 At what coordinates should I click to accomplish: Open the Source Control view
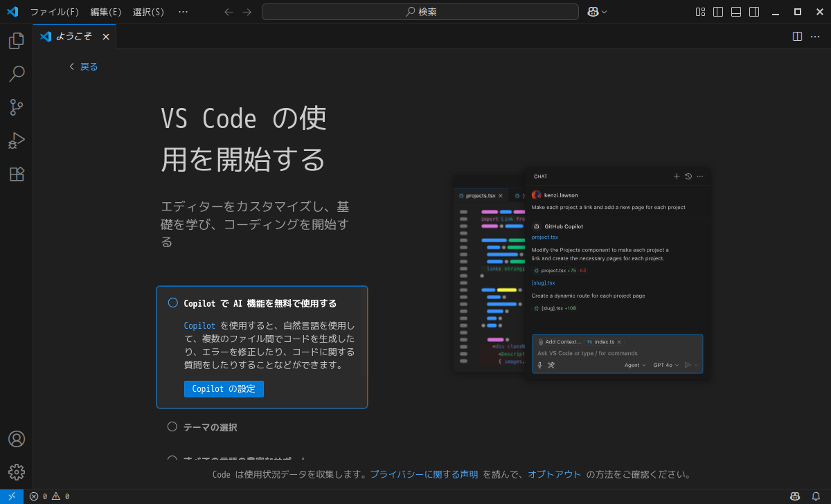(17, 107)
